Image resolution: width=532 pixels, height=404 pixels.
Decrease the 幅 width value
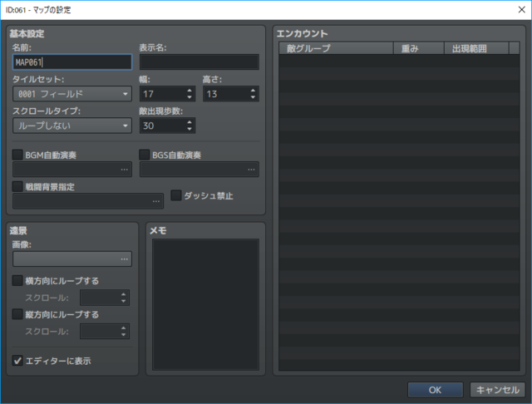190,97
